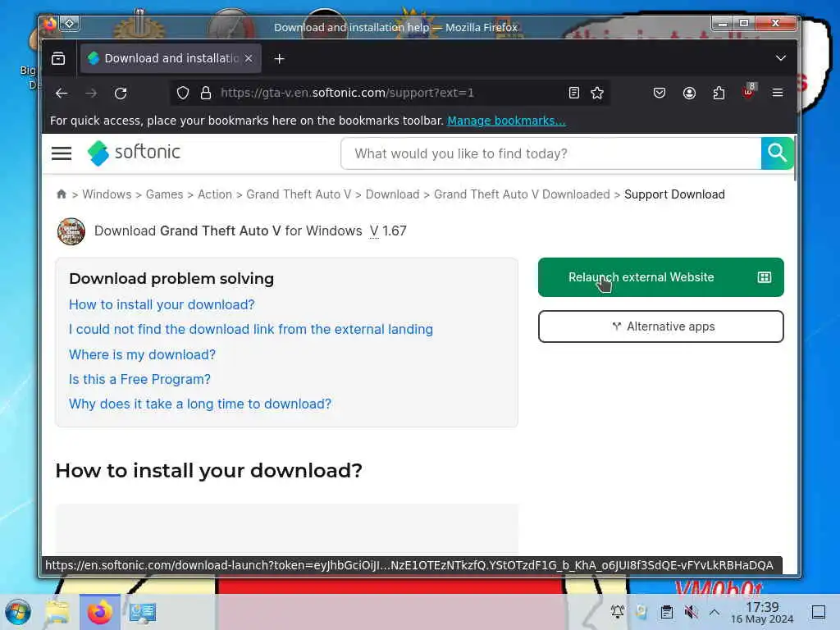Click the disabled forward navigation arrow
The height and width of the screenshot is (630, 840).
tap(91, 94)
